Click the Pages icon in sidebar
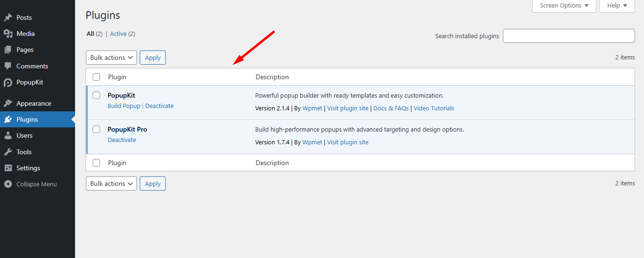644x258 pixels. pos(8,50)
